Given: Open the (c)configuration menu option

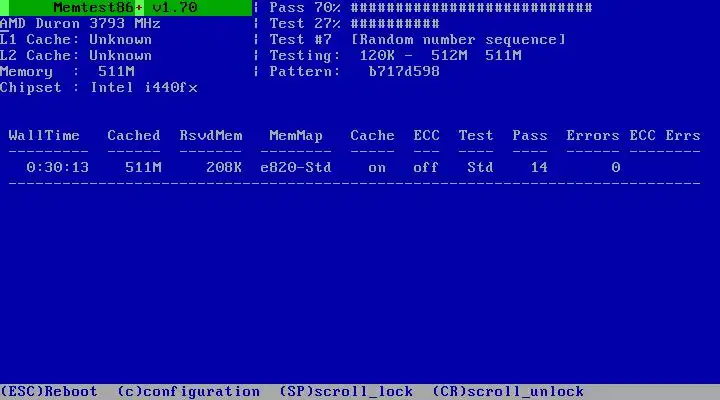Looking at the screenshot, I should click(189, 391).
